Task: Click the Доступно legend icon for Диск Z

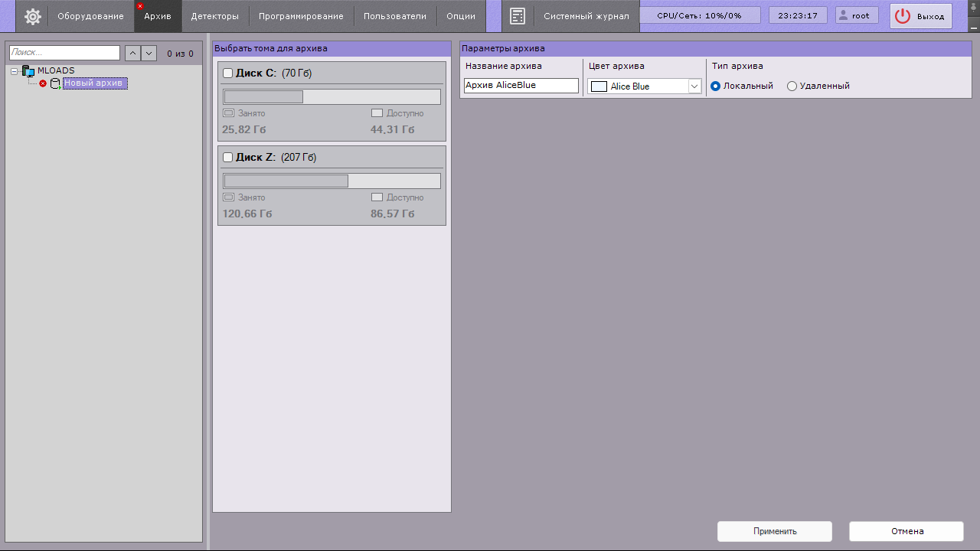Action: [x=377, y=197]
